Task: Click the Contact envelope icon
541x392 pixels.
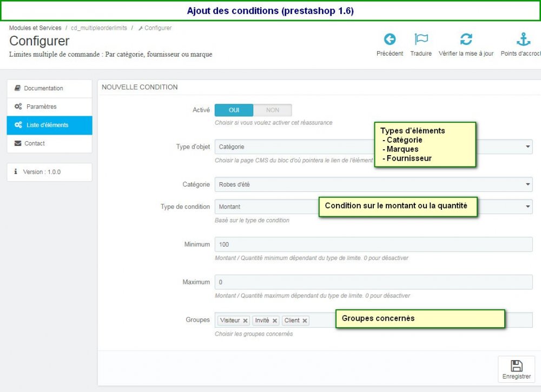Action: [x=18, y=143]
